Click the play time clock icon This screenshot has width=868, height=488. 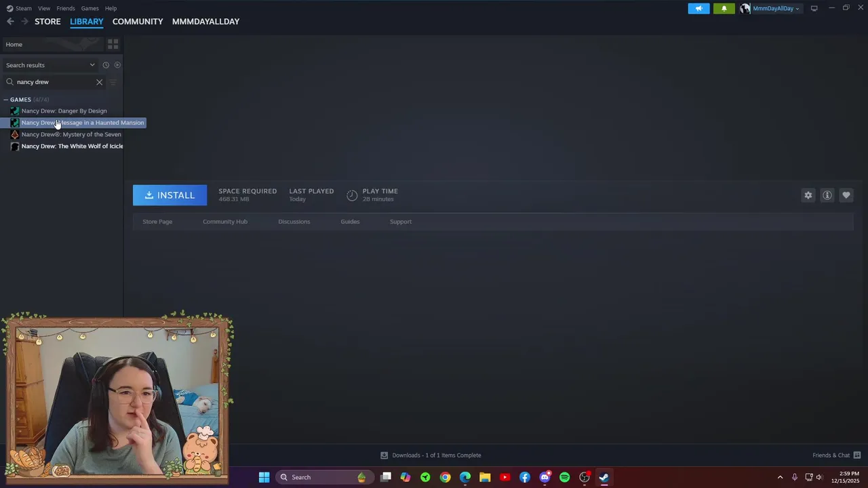pos(352,195)
